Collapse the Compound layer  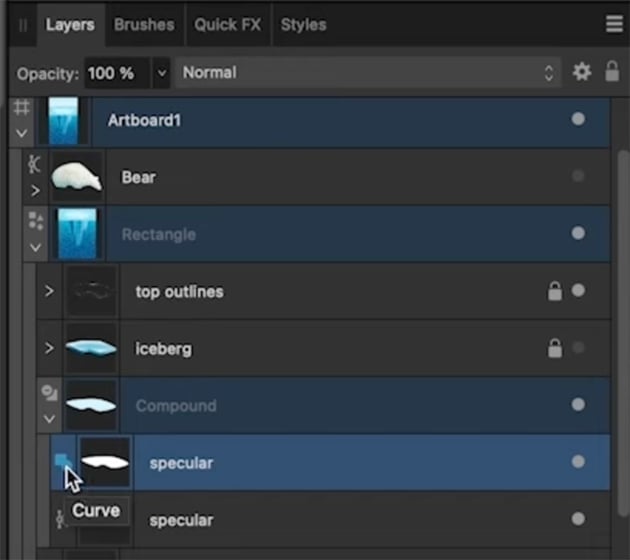coord(49,419)
